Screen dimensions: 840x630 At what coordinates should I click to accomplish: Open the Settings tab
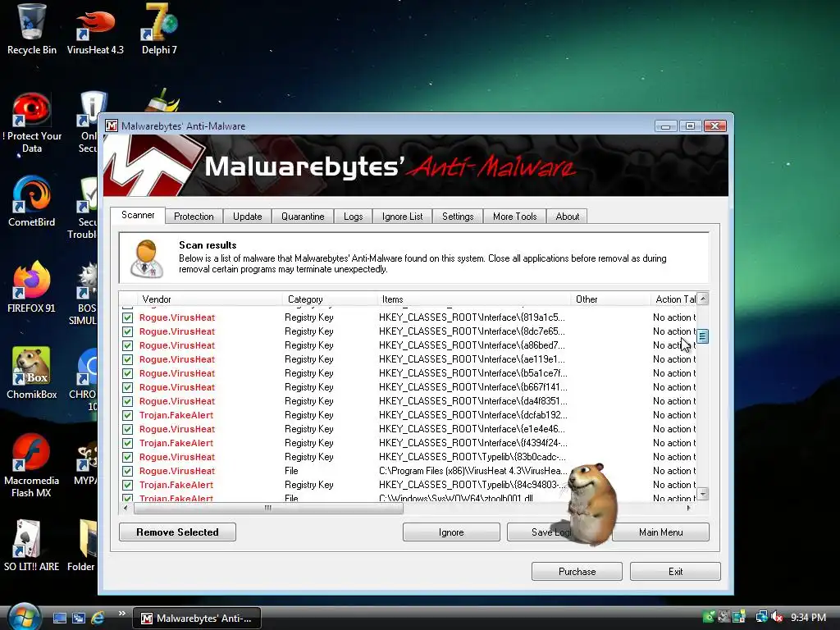pyautogui.click(x=458, y=217)
